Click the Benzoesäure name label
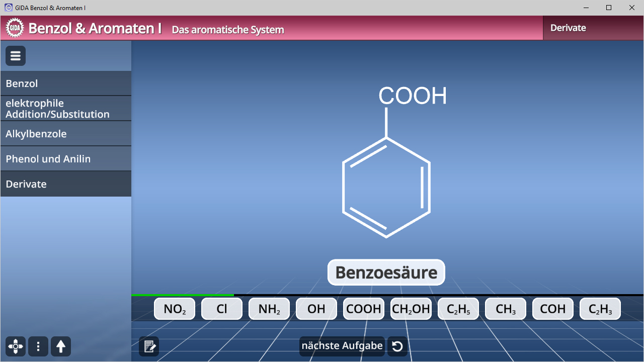 386,273
